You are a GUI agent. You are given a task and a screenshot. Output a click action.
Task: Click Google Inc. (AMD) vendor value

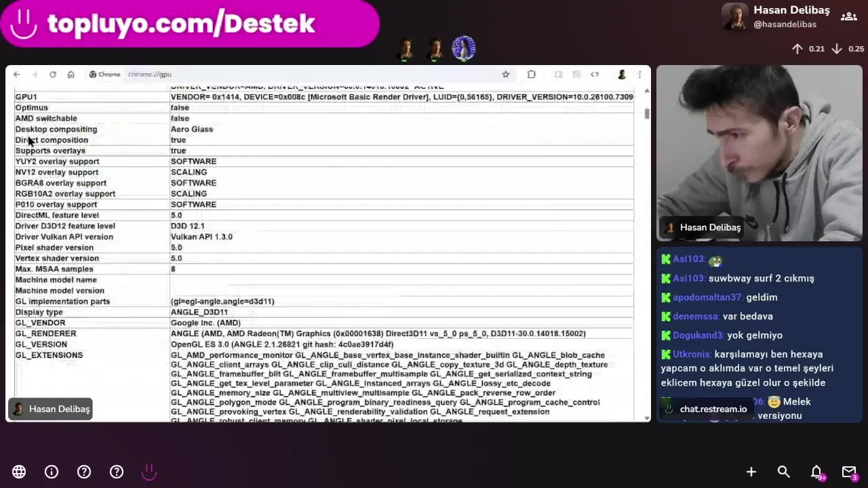205,323
